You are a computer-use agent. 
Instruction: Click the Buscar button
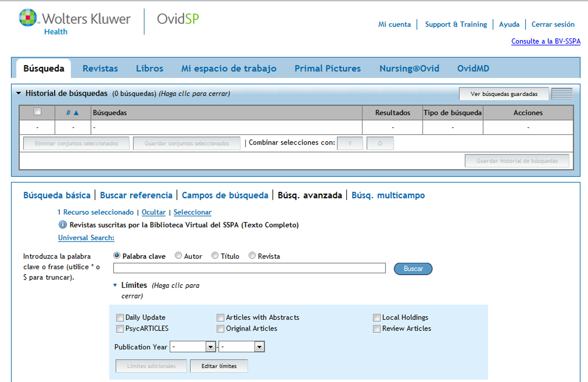coord(413,268)
